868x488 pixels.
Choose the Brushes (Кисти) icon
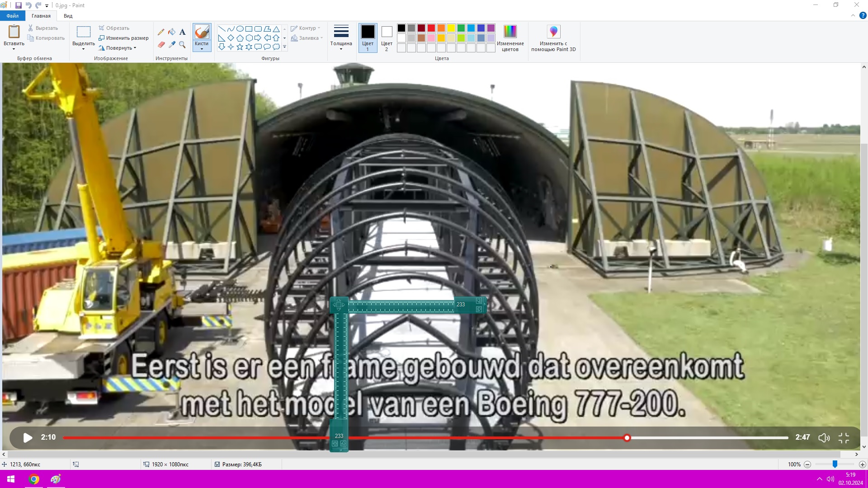[202, 32]
